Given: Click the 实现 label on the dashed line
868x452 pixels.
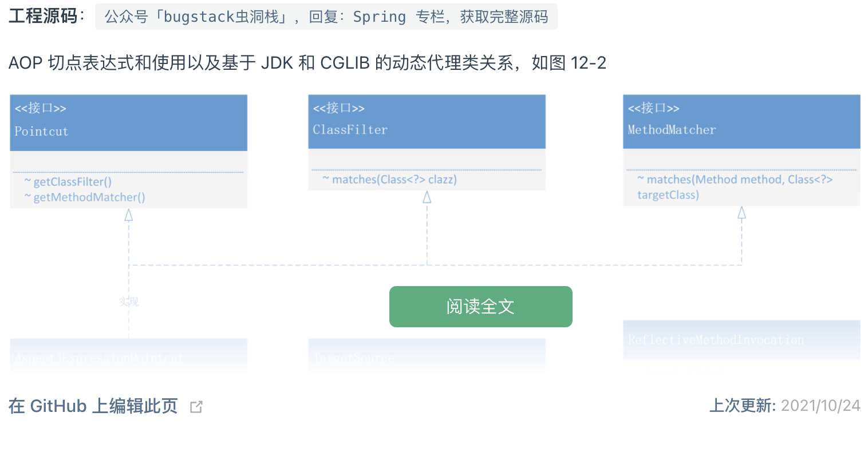Looking at the screenshot, I should (x=129, y=302).
